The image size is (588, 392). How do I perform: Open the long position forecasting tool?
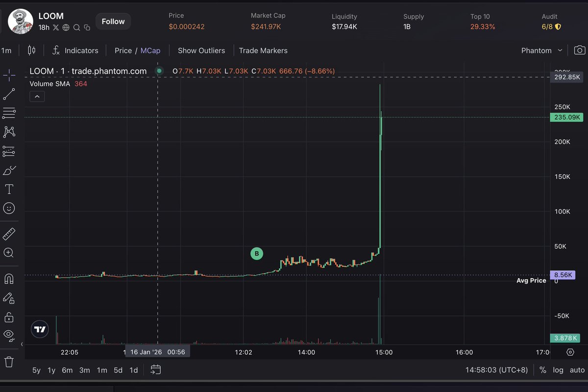click(x=9, y=151)
